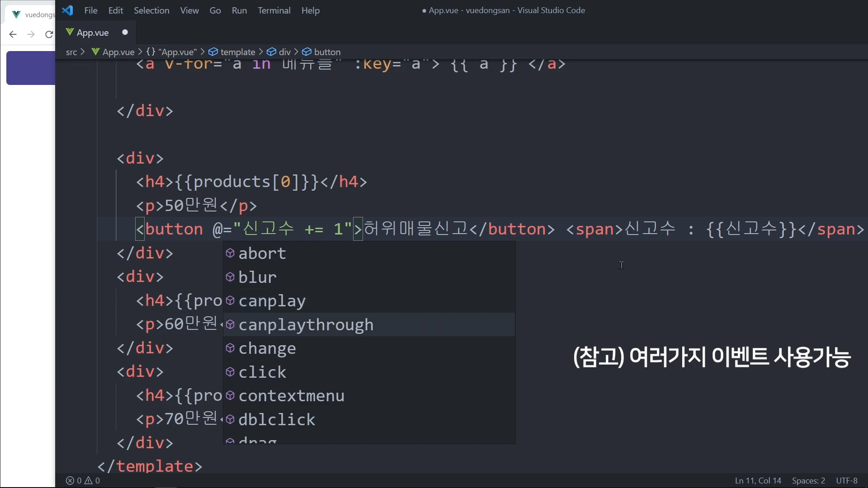Click the UTF-8 encoding indicator
Image resolution: width=868 pixels, height=488 pixels.
pos(846,481)
